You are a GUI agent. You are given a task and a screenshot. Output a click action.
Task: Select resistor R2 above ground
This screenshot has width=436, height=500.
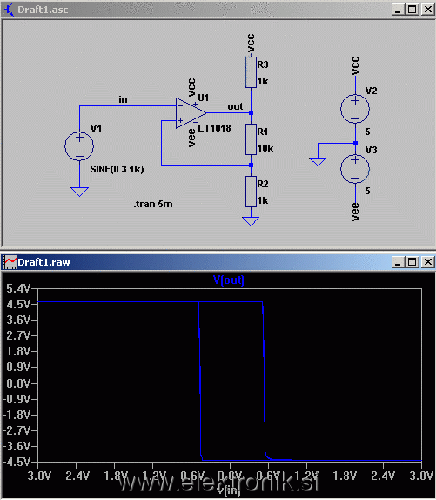coord(251,191)
